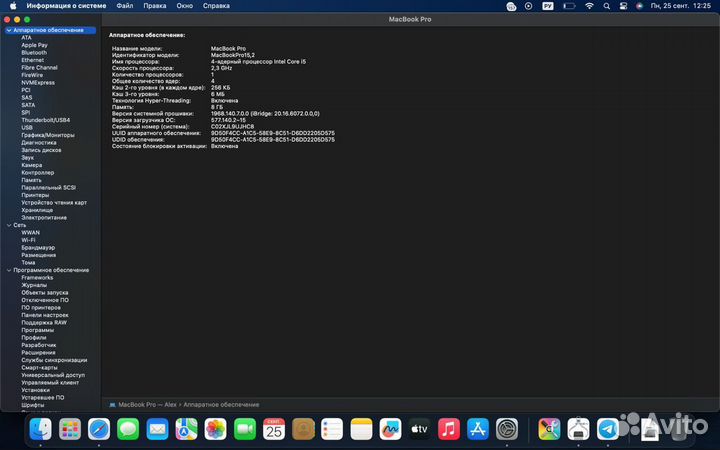Screen dimensions: 720x450
Task: Select Брандмауэр in the sidebar
Action: coord(38,248)
